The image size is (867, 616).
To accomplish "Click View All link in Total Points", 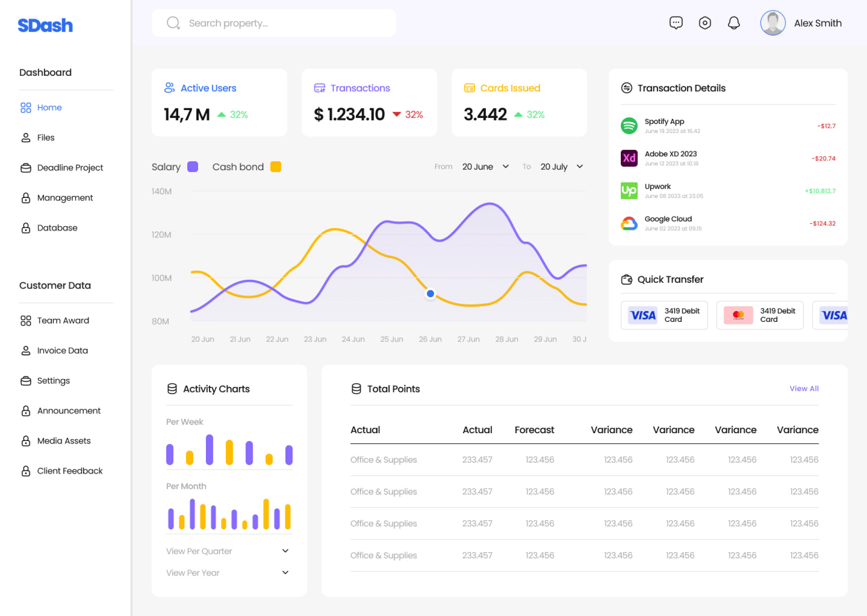I will (x=804, y=389).
